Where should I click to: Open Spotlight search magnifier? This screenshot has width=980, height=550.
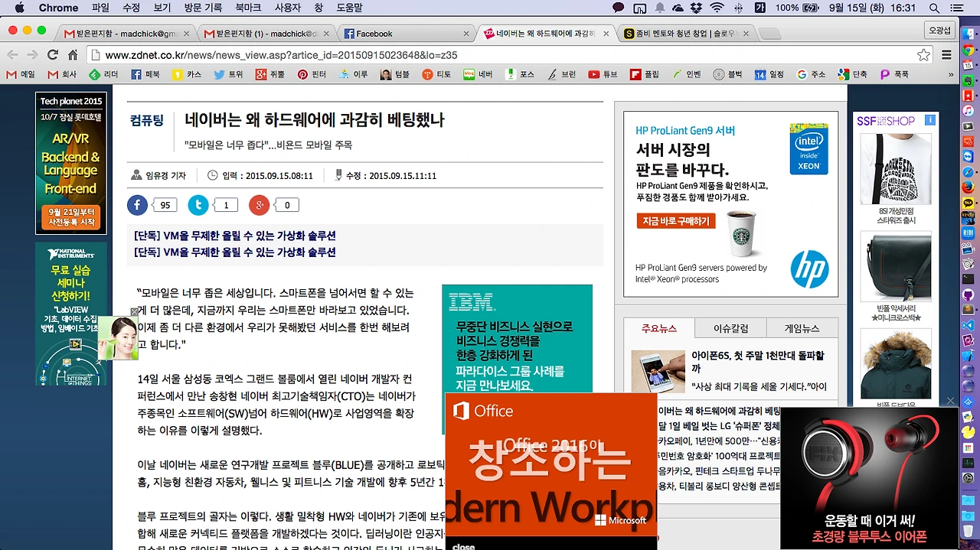(934, 8)
